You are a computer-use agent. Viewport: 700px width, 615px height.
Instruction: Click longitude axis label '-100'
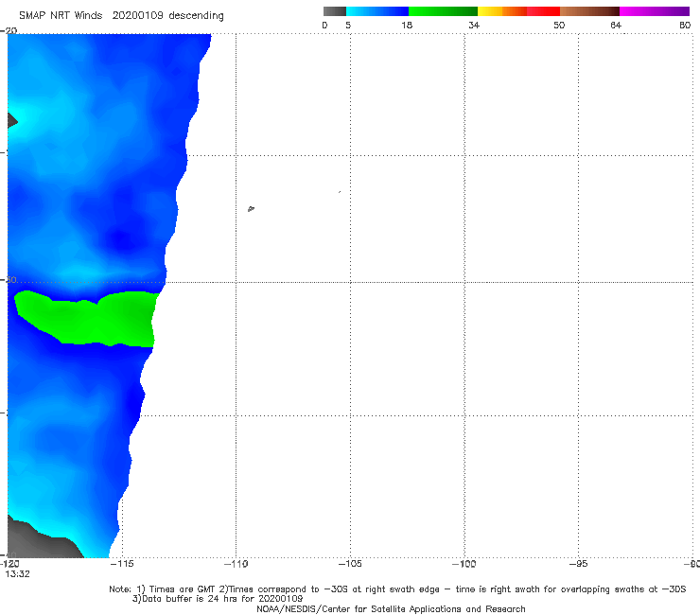pos(464,564)
